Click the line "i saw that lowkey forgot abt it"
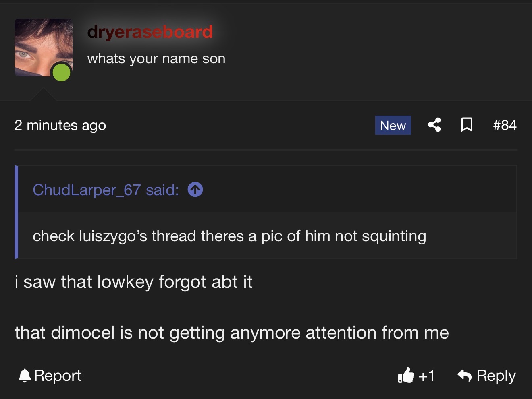Viewport: 532px width, 399px height. pos(133,282)
